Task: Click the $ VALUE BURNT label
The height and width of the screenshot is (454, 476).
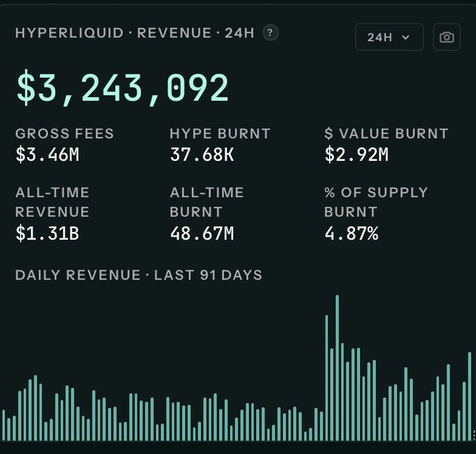Action: point(386,134)
